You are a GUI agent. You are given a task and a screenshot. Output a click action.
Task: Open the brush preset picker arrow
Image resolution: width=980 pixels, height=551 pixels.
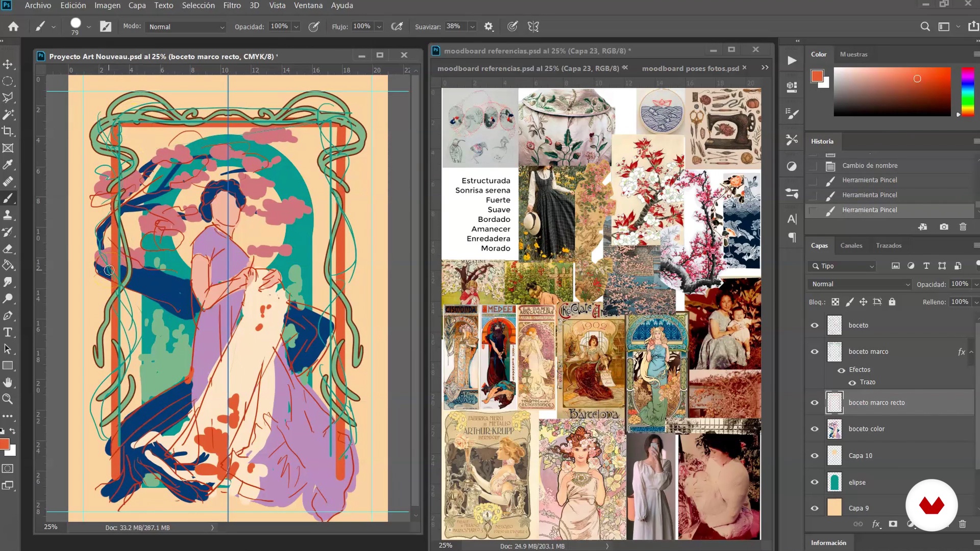click(89, 27)
